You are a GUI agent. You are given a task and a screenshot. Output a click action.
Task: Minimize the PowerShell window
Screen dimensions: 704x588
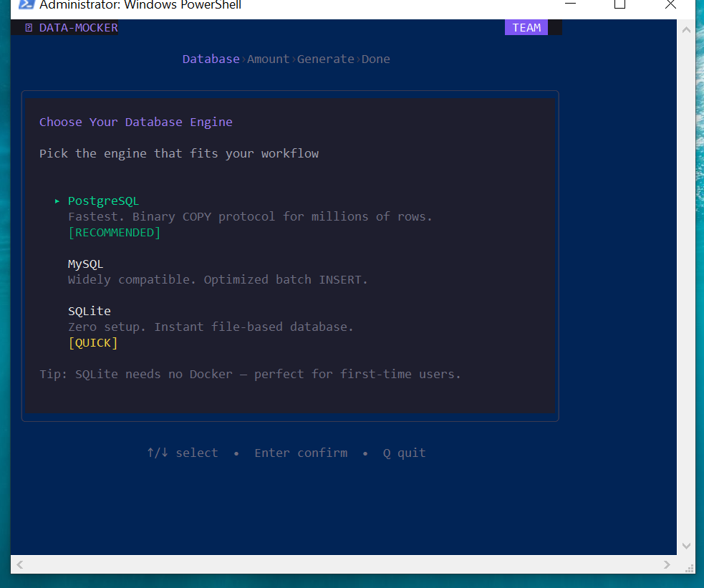coord(570,4)
